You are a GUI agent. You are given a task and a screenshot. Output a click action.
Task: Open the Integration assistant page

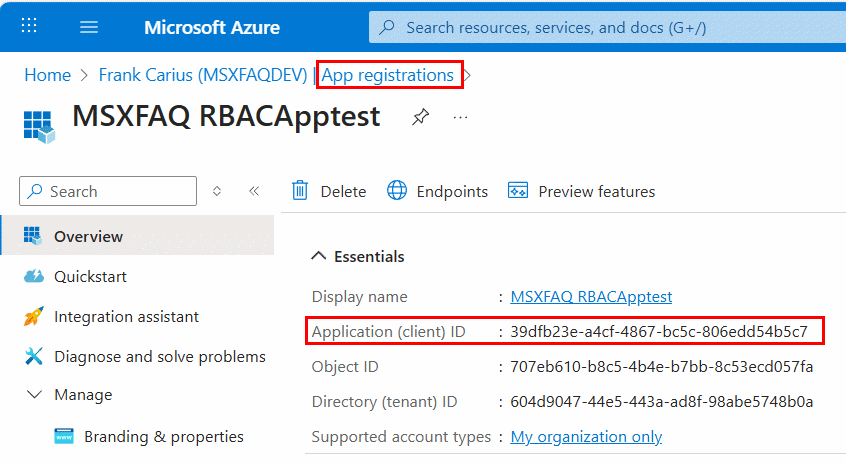point(126,317)
